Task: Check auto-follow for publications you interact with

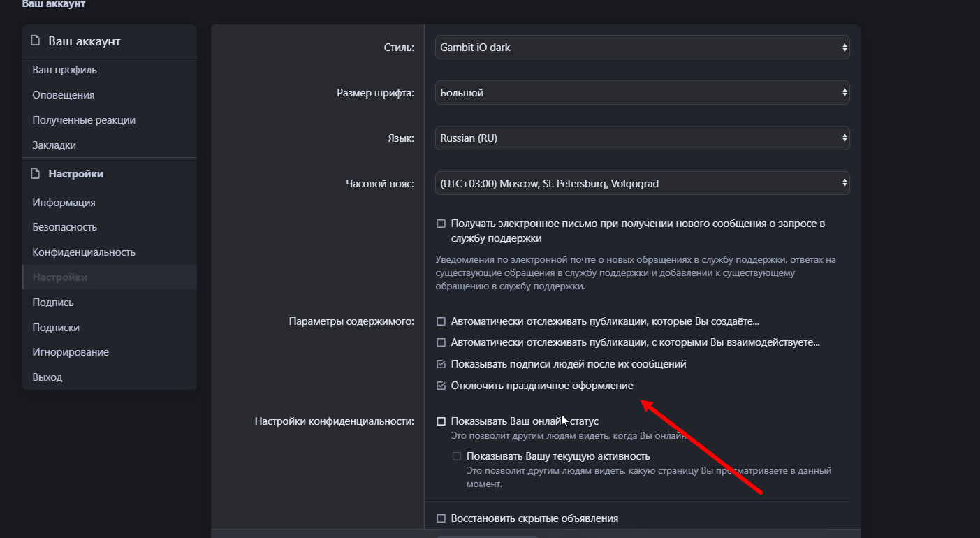Action: pyautogui.click(x=441, y=343)
